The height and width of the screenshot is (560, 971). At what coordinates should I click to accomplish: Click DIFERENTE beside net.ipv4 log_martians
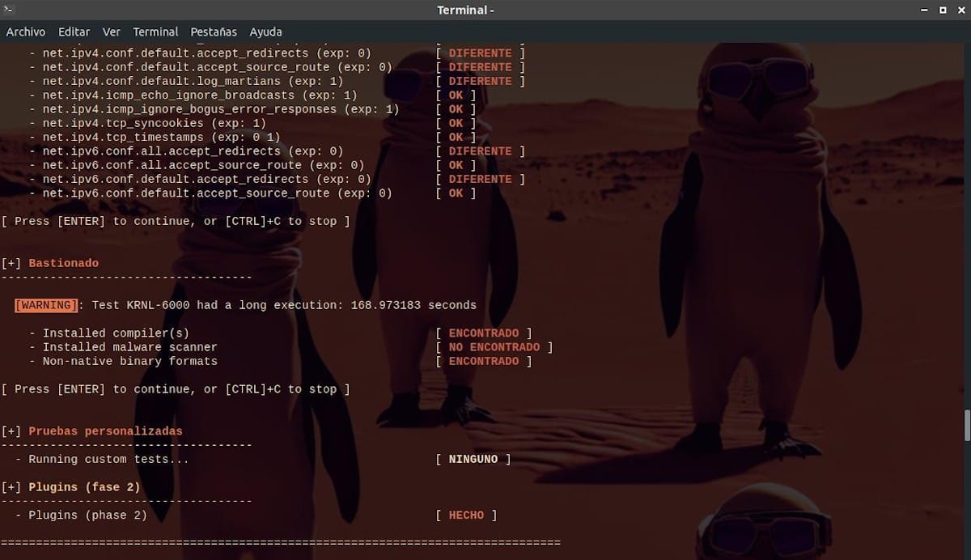coord(480,81)
